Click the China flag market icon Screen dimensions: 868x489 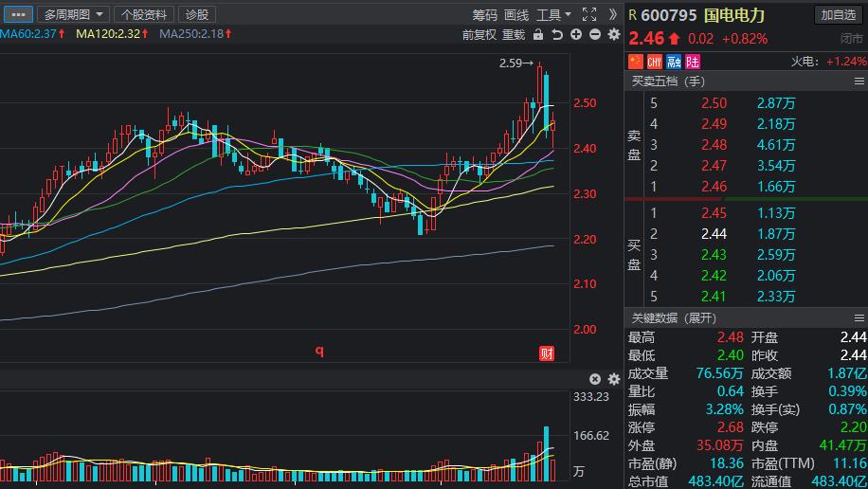(x=636, y=61)
